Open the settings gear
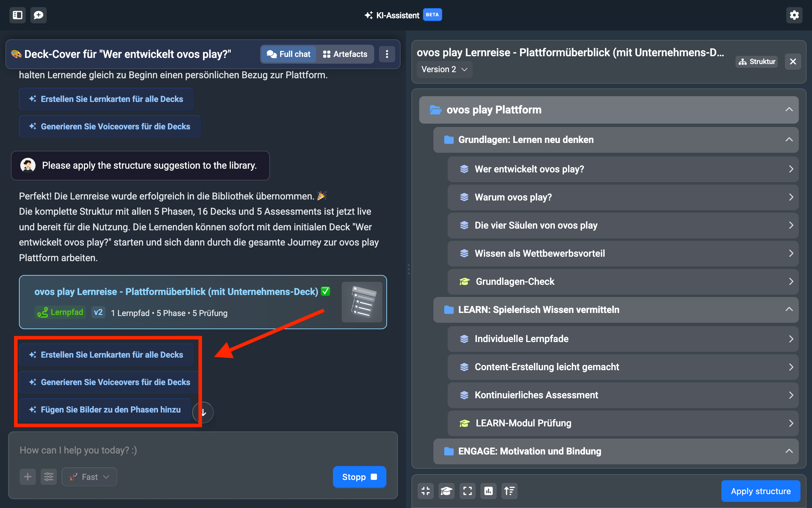 coord(794,15)
